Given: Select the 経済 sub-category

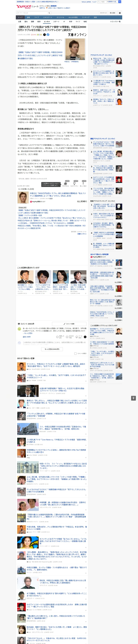Looking at the screenshot, I should [x=39, y=21].
